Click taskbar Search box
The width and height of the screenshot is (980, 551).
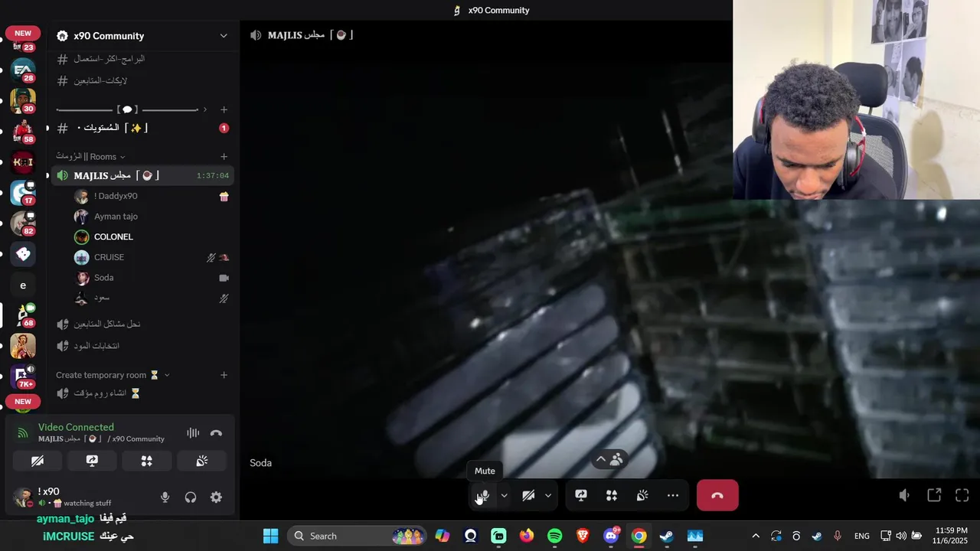point(357,536)
